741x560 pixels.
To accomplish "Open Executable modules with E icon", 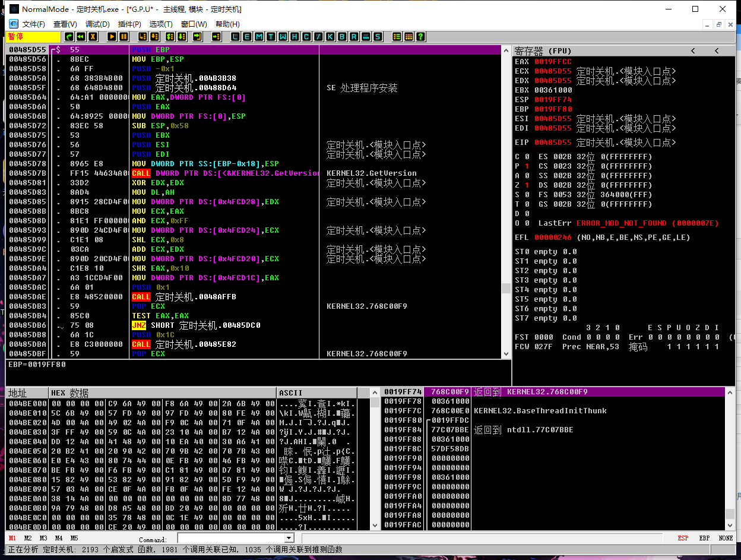I will pos(248,37).
